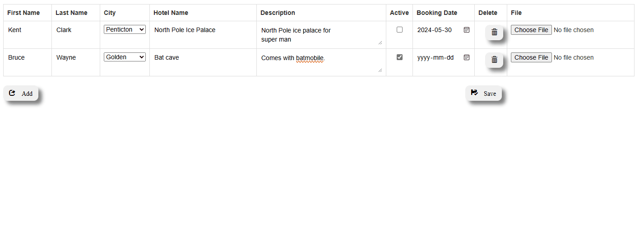The width and height of the screenshot is (644, 249).
Task: Focus the North Pole Ice Palace hotel name field
Action: pos(203,30)
